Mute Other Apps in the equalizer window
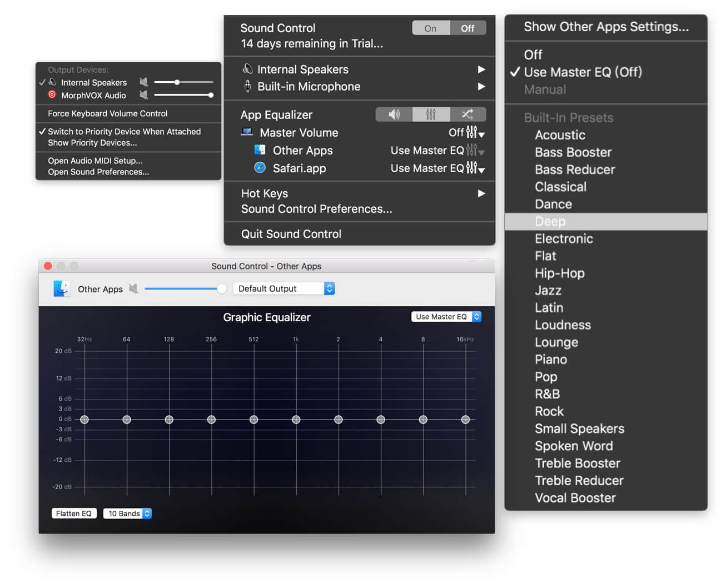Viewport: 726px width, 588px height. [133, 289]
